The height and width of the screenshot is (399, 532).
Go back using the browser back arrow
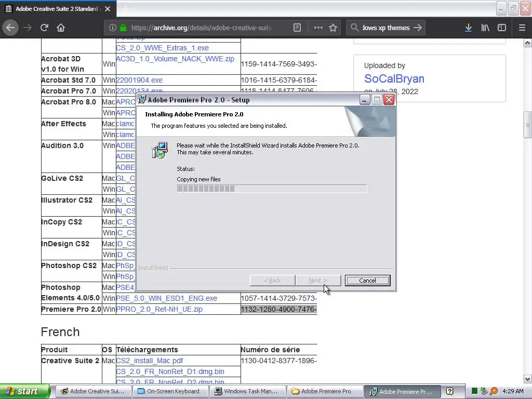click(x=10, y=28)
